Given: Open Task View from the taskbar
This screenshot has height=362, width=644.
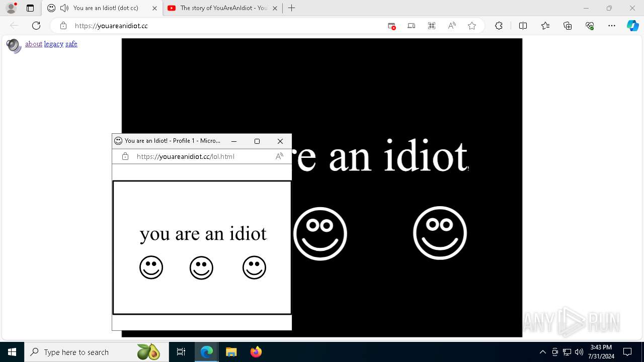Looking at the screenshot, I should click(181, 352).
